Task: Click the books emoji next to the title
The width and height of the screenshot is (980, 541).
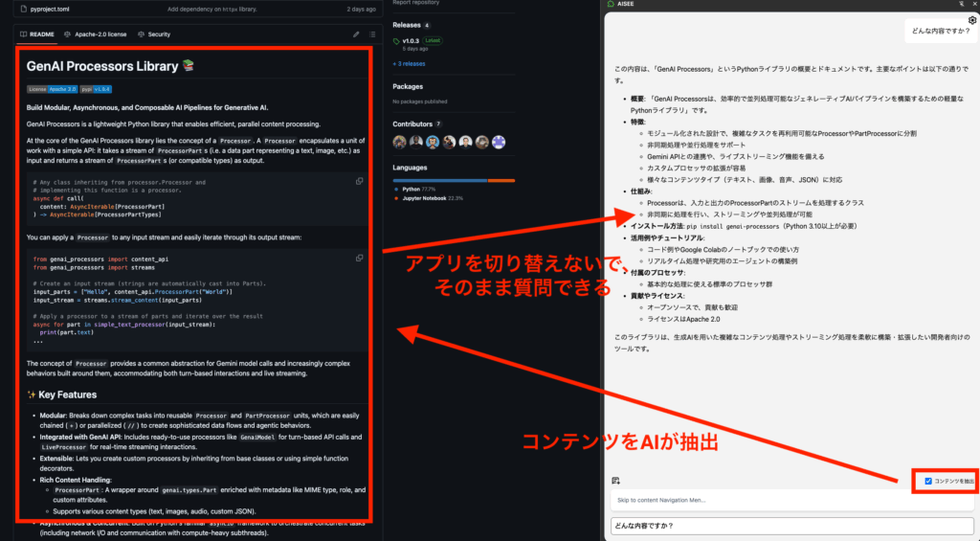Action: coord(189,66)
